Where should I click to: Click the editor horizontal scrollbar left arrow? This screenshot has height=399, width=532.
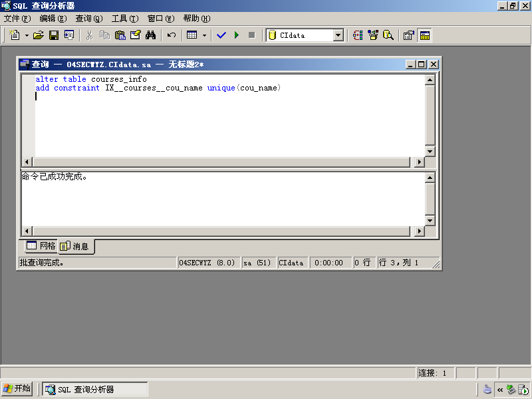click(27, 162)
